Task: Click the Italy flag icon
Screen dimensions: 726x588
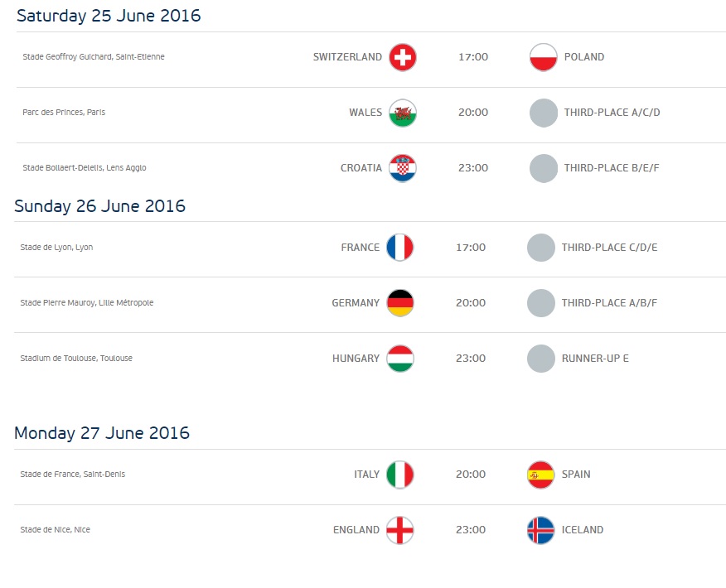Action: [400, 475]
